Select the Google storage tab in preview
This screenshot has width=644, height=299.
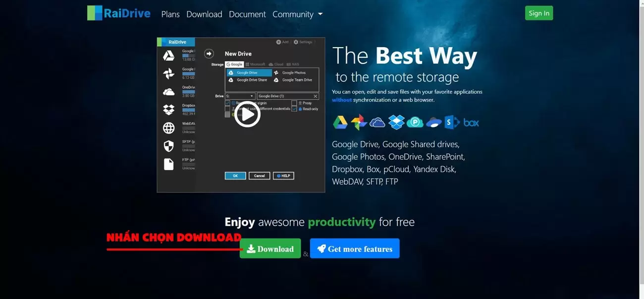coord(234,64)
